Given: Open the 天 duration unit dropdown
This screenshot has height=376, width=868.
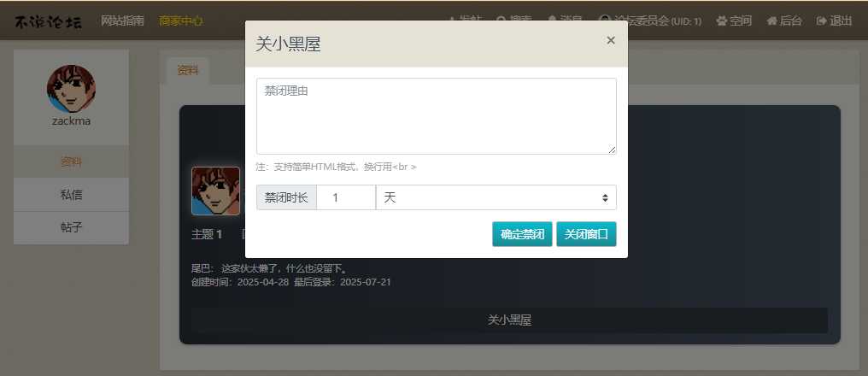Looking at the screenshot, I should (x=496, y=197).
